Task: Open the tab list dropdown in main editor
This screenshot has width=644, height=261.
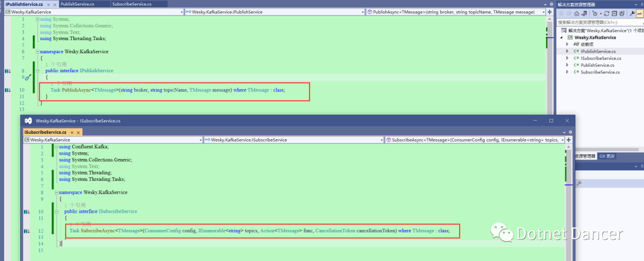Action: click(x=546, y=4)
